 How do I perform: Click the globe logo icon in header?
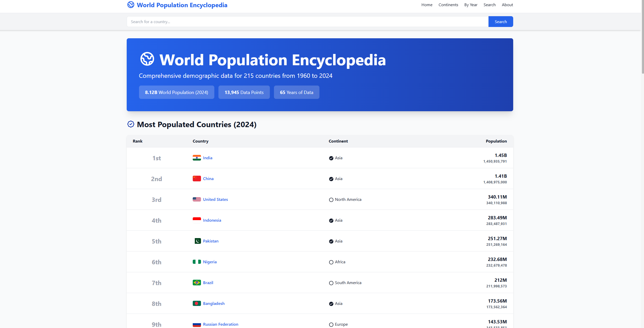(131, 5)
